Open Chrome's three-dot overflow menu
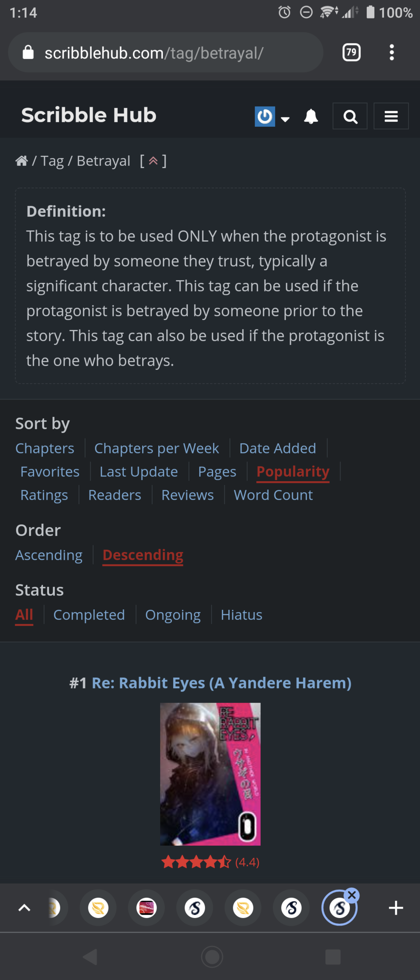Screen dimensions: 420x980 391,53
